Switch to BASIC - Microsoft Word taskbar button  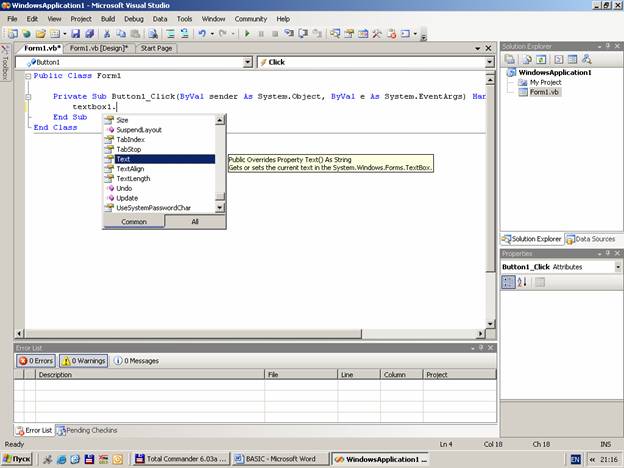click(281, 459)
